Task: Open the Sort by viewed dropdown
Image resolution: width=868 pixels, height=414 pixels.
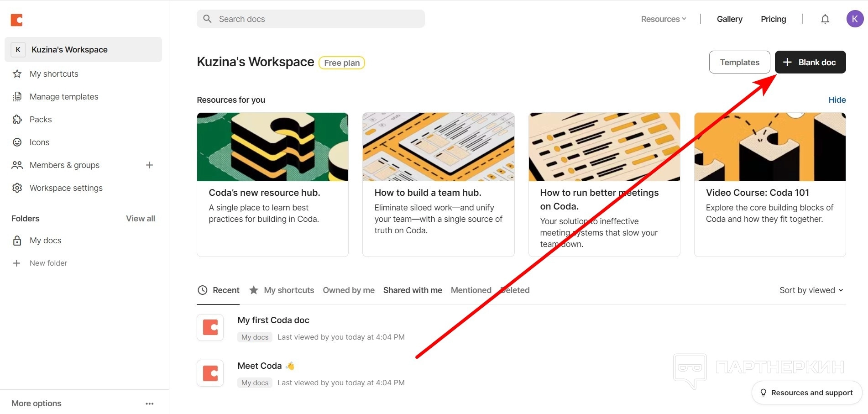Action: tap(811, 290)
